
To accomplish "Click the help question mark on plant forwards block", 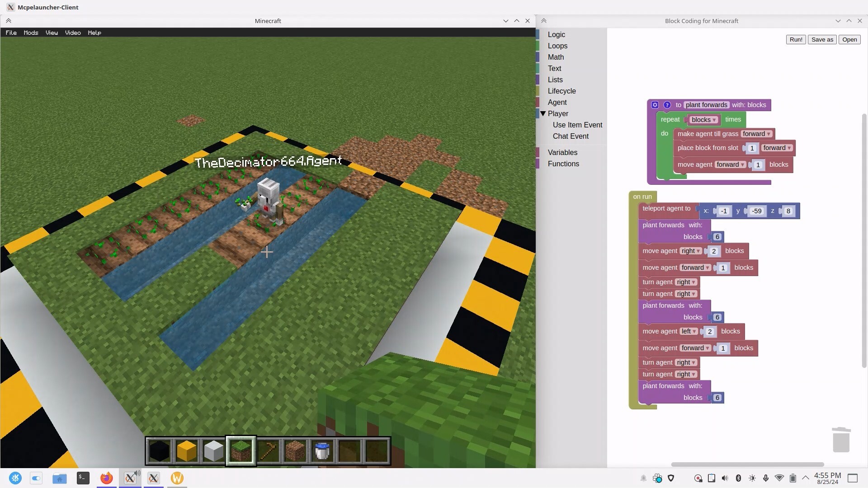I will pyautogui.click(x=667, y=104).
